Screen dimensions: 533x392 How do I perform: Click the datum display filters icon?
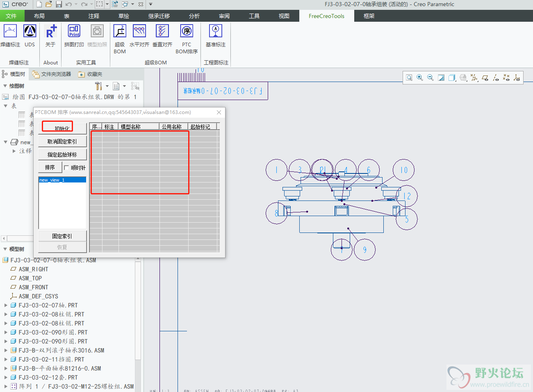pyautogui.click(x=474, y=77)
